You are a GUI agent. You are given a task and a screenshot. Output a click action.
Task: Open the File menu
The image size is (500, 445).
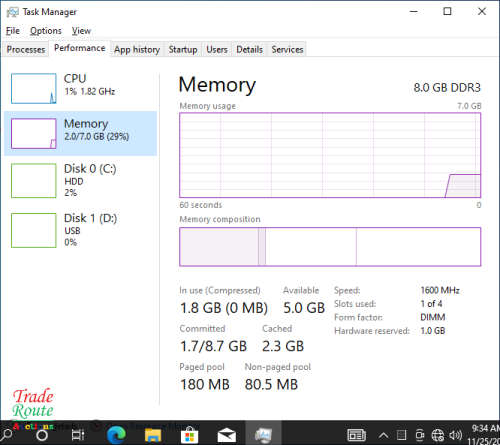(13, 31)
